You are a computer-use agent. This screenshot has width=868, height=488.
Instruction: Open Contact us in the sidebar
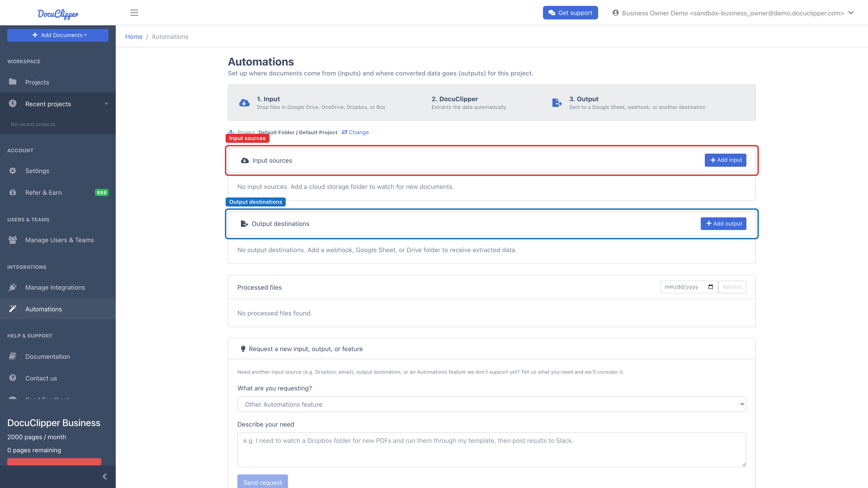[x=58, y=378]
